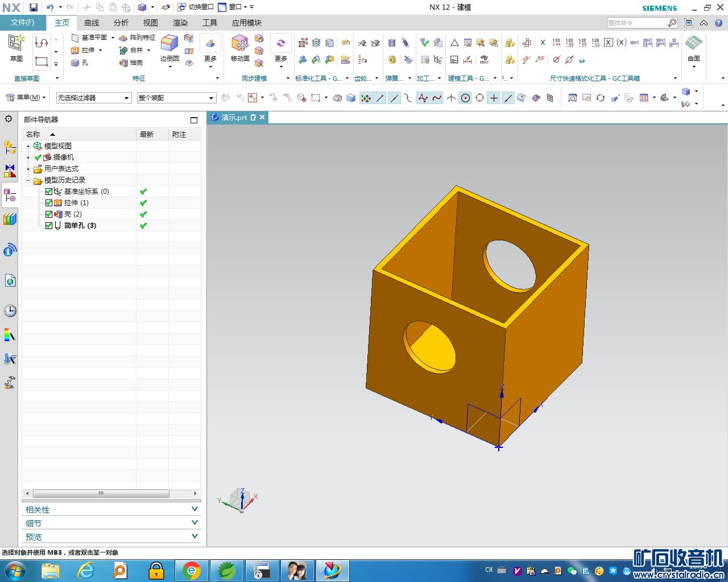Screen dimensions: 728x582
Task: Select the 拉伸 (Extrude) tool
Action: point(83,50)
